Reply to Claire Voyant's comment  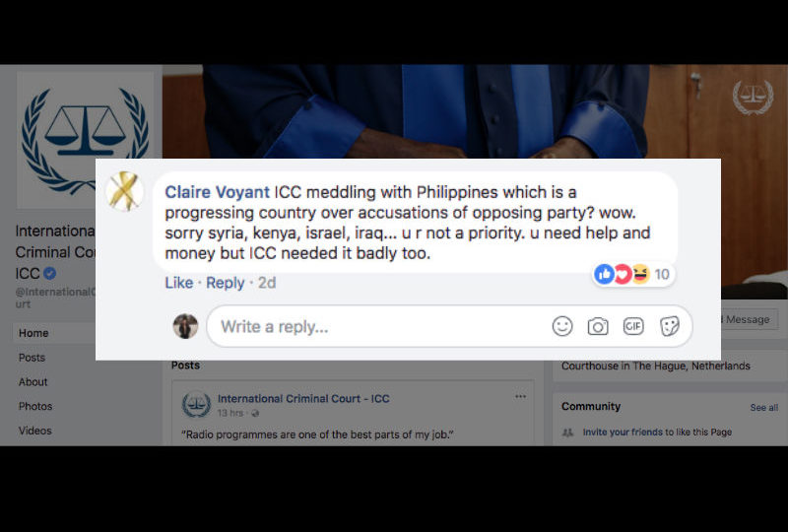(226, 283)
